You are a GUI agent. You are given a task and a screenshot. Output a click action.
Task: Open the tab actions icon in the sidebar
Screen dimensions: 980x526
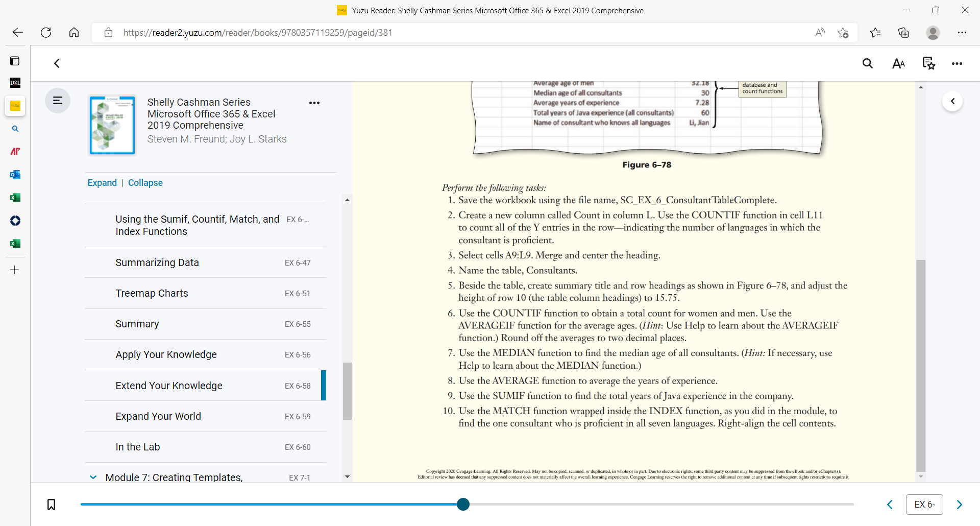click(x=15, y=61)
